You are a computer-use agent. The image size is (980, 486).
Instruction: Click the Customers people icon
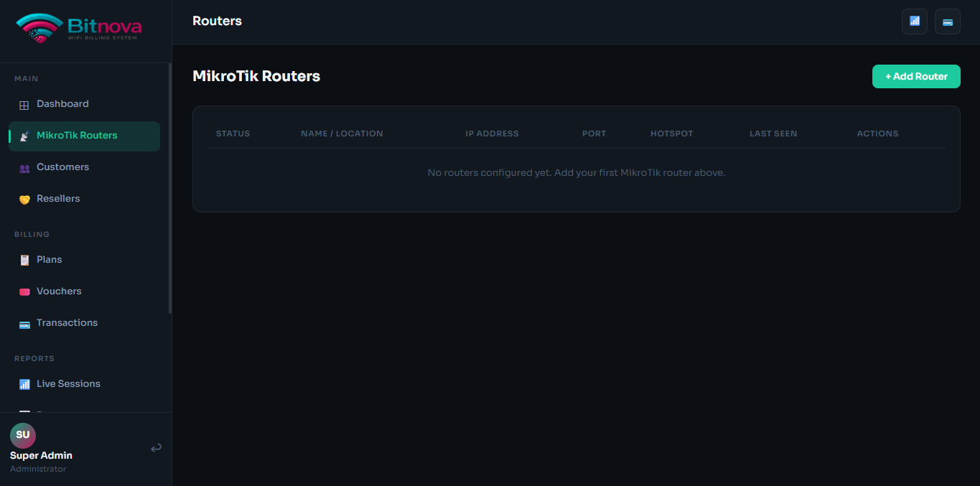click(24, 168)
